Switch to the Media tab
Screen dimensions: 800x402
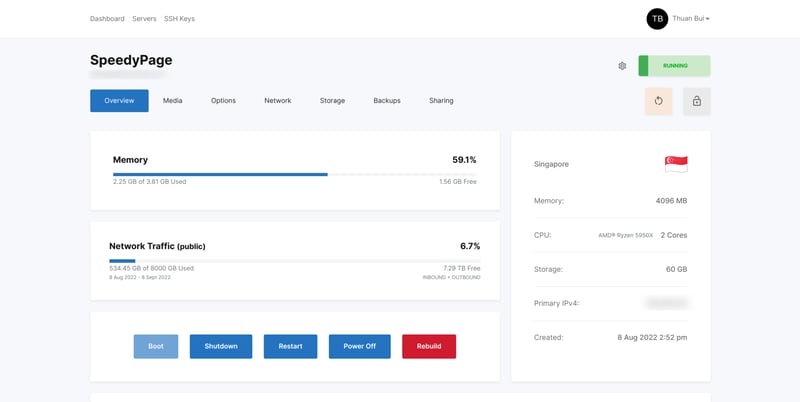point(172,101)
